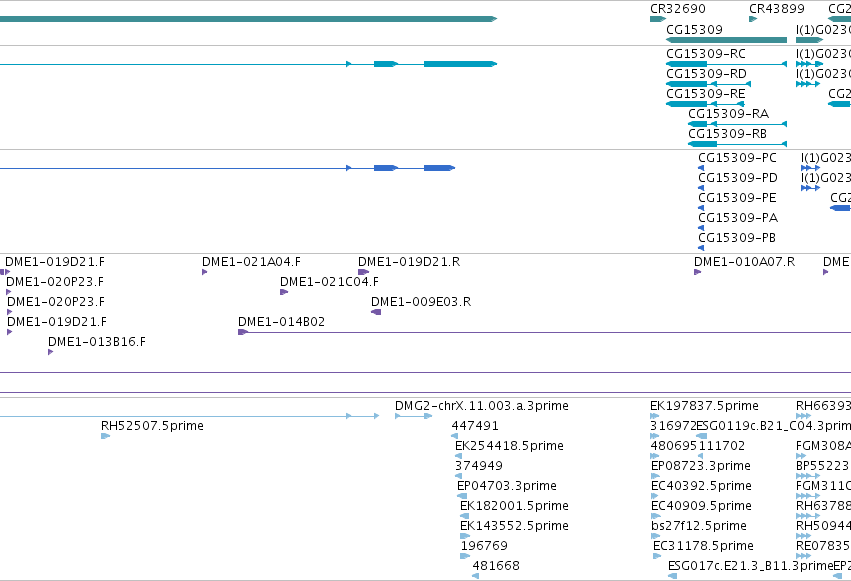Viewport: 851px width, 581px height.
Task: Select BAC end DME1-019D21.R
Action: pyautogui.click(x=409, y=262)
